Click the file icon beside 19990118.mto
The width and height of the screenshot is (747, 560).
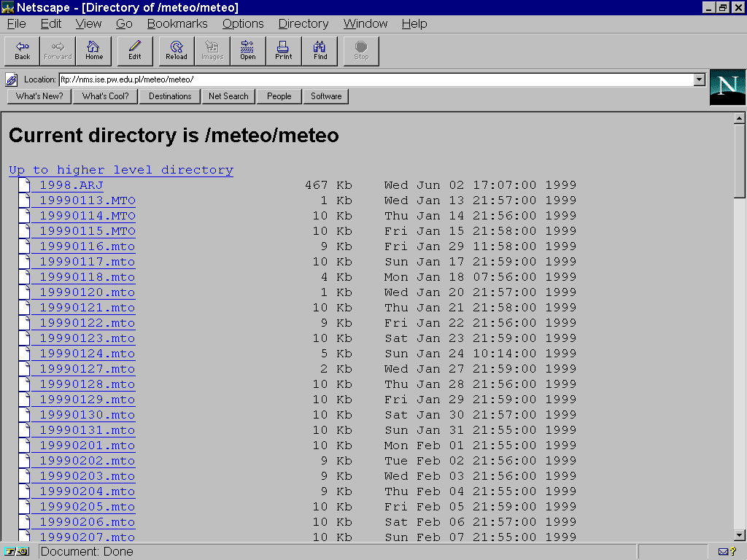coord(24,276)
